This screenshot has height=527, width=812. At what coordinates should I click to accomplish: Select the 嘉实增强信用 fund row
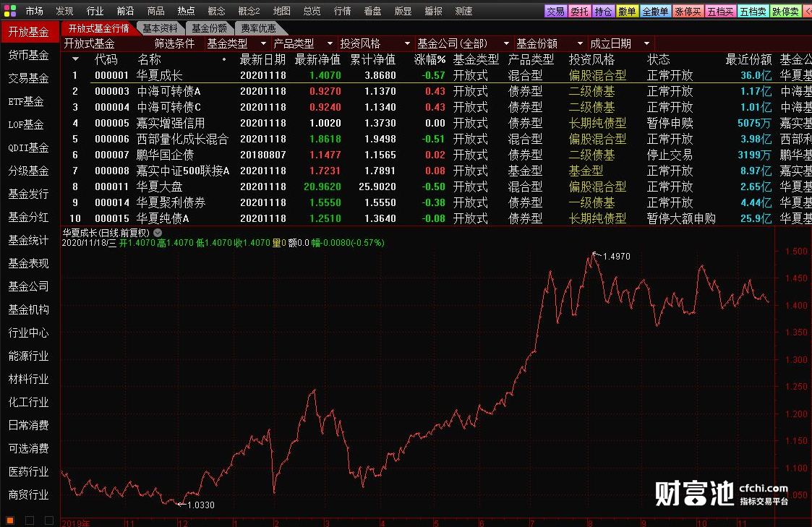tap(436, 123)
